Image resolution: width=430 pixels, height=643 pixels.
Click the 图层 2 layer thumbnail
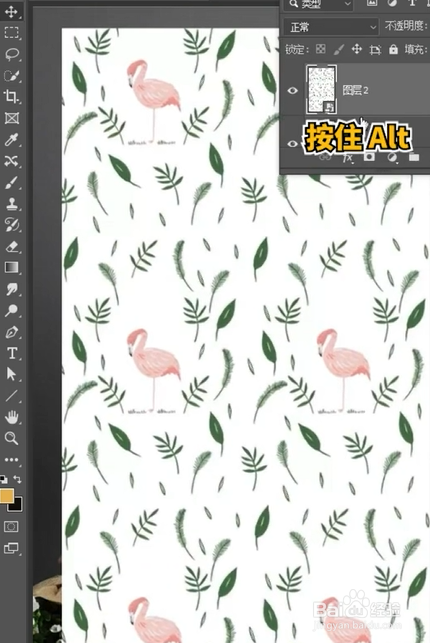coord(321,89)
